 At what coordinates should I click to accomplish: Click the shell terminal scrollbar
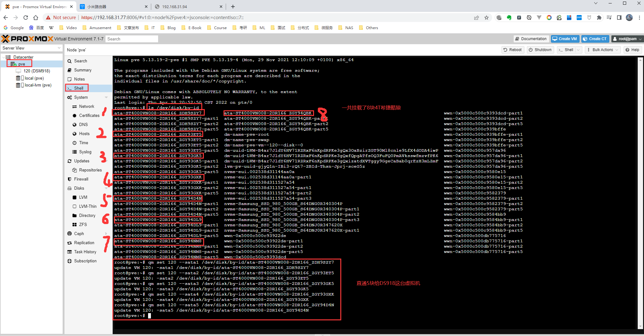click(640, 193)
